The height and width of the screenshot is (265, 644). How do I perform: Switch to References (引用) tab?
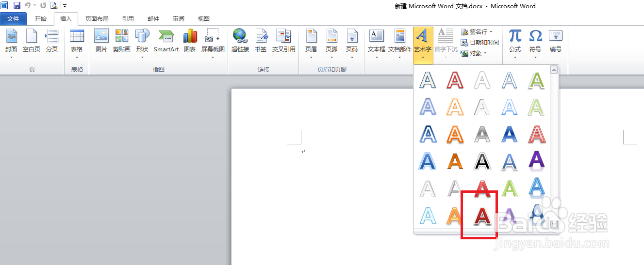point(128,18)
